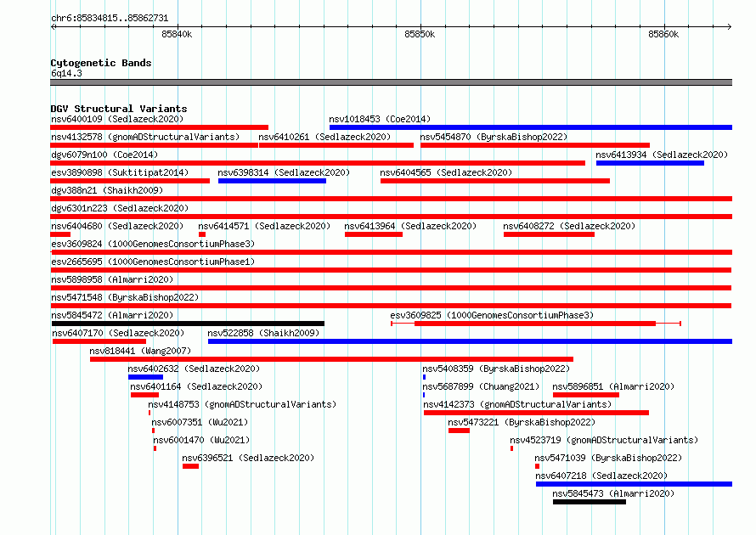Click the nsv6400109 (Sedlazeck2020) variant label
This screenshot has height=535, width=756.
pos(117,119)
